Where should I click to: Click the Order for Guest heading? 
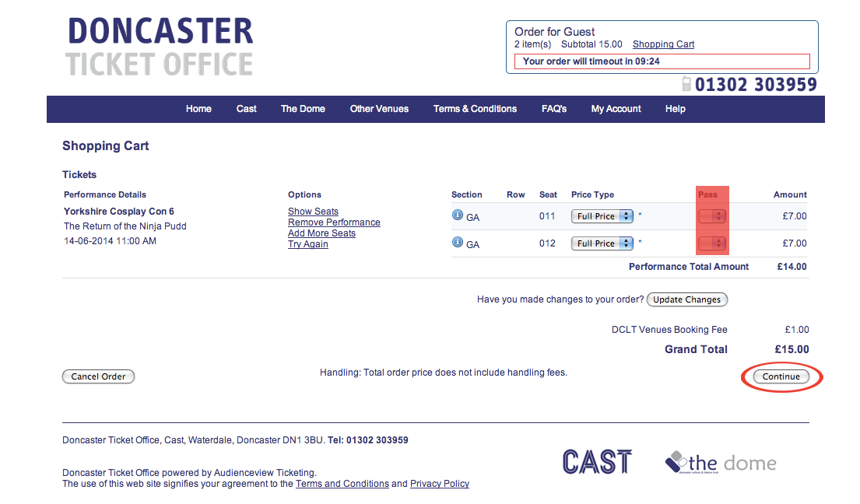click(554, 32)
